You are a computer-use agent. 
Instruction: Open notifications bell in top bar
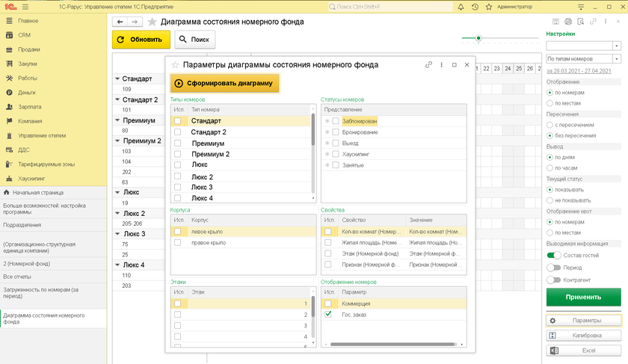pyautogui.click(x=461, y=6)
